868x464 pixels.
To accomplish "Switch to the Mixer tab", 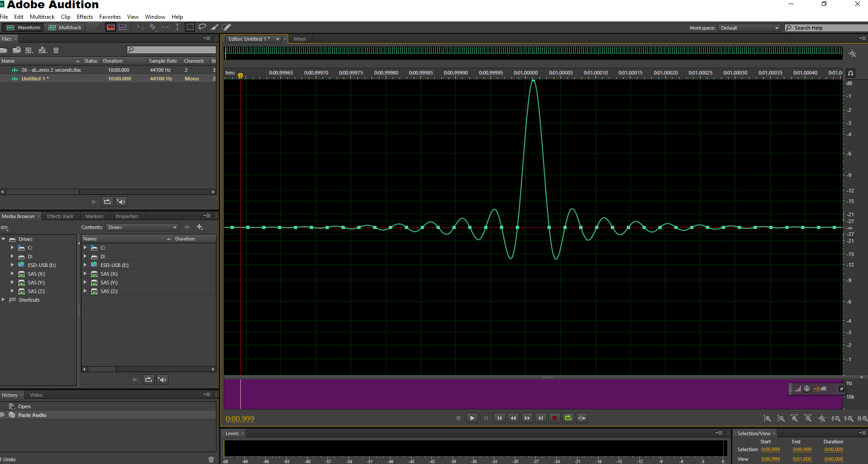I will pos(300,39).
